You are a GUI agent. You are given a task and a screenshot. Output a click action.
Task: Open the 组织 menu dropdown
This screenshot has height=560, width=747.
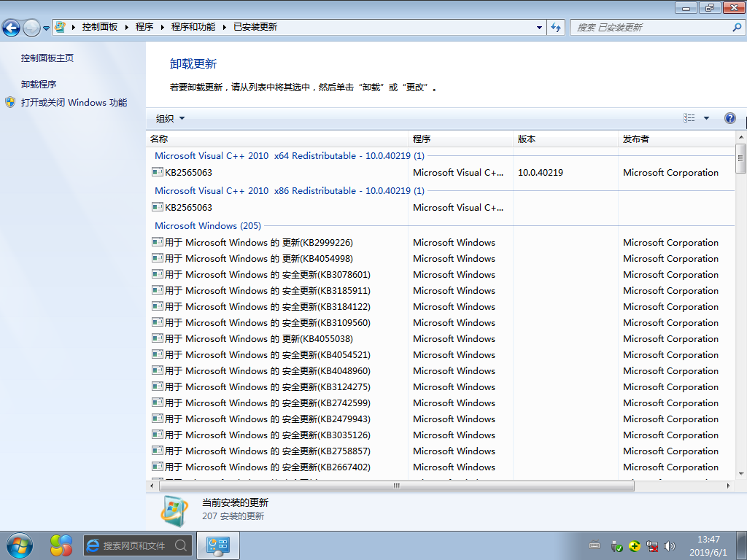click(170, 118)
